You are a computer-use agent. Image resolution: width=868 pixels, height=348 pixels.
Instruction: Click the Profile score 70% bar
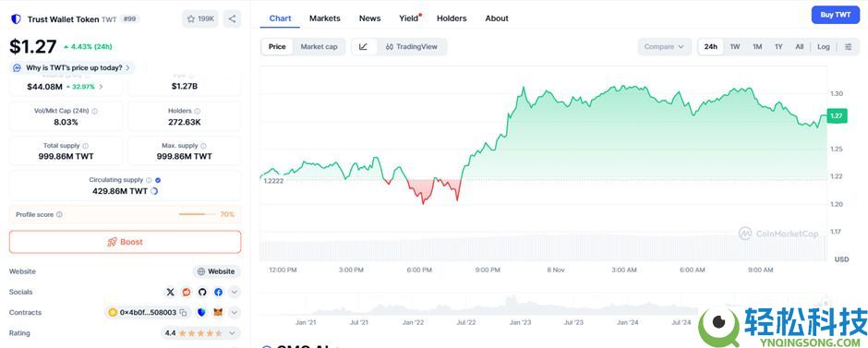click(x=198, y=214)
